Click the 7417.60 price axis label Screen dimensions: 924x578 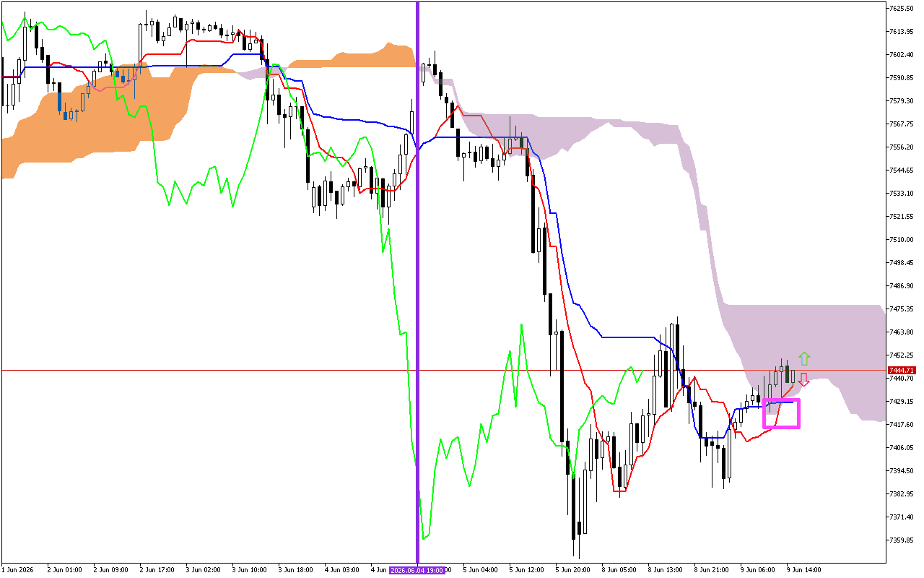(x=902, y=424)
